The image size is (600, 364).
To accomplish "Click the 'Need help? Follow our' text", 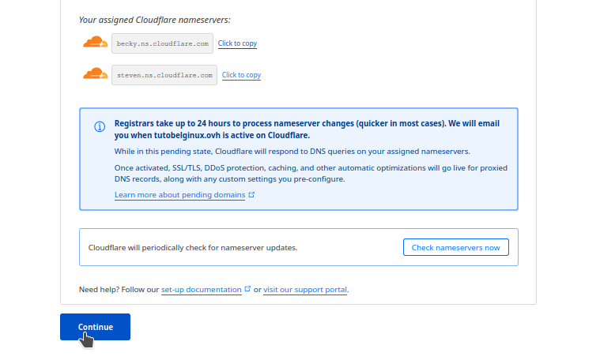I will pos(119,290).
